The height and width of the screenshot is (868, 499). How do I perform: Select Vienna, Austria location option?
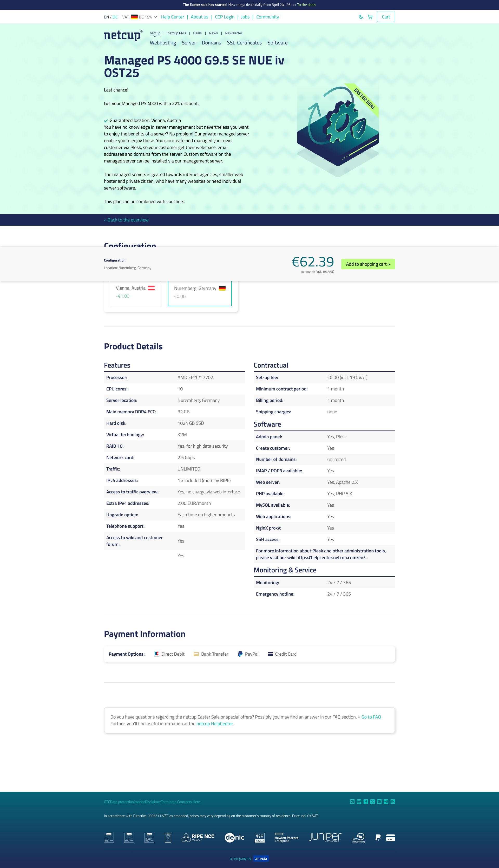tap(135, 293)
